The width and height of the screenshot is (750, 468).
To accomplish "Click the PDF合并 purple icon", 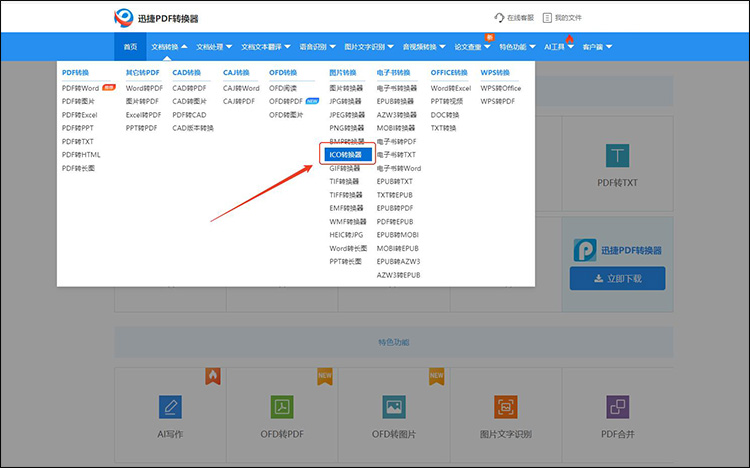I will click(x=618, y=406).
